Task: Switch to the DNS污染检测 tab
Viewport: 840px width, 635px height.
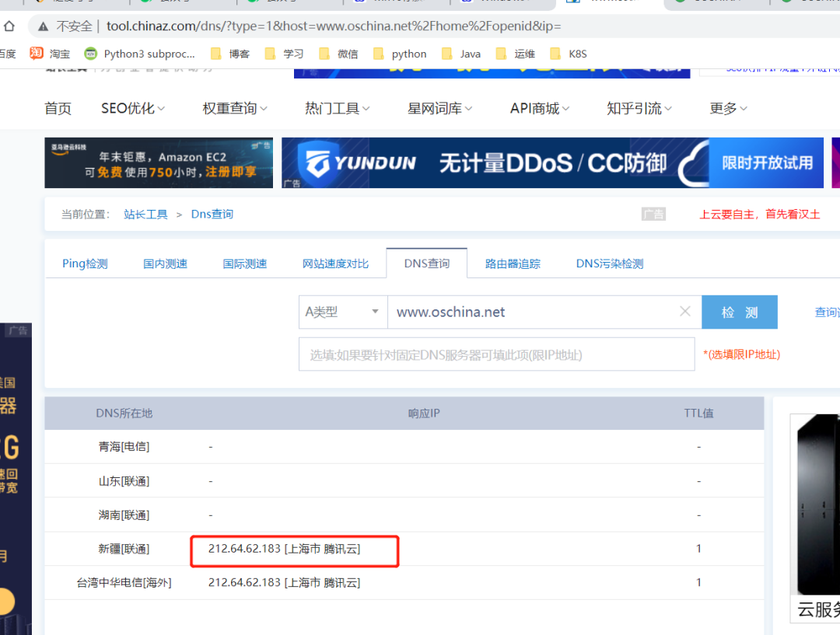Action: pyautogui.click(x=609, y=263)
